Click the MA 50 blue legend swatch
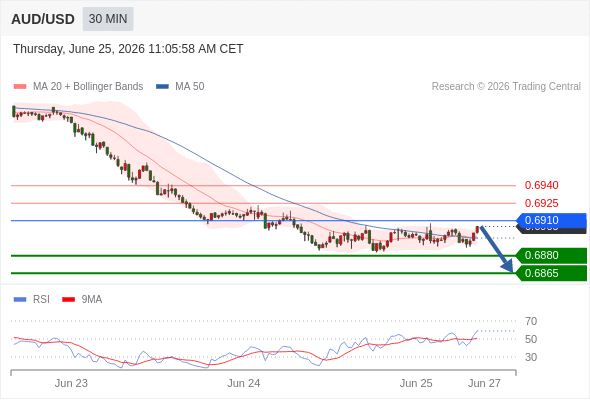 coord(162,87)
